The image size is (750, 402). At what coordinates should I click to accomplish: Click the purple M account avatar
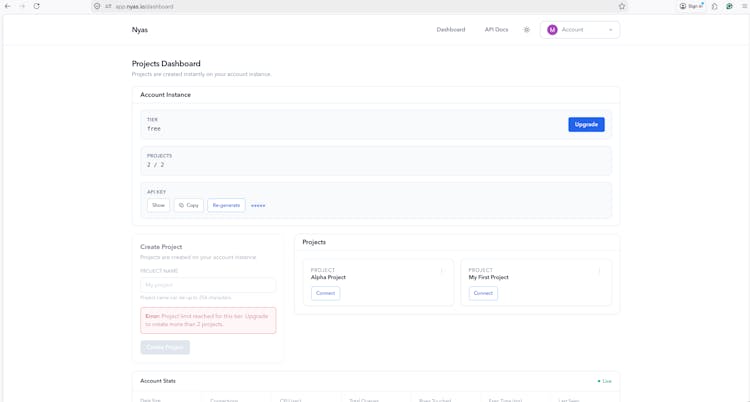[552, 30]
